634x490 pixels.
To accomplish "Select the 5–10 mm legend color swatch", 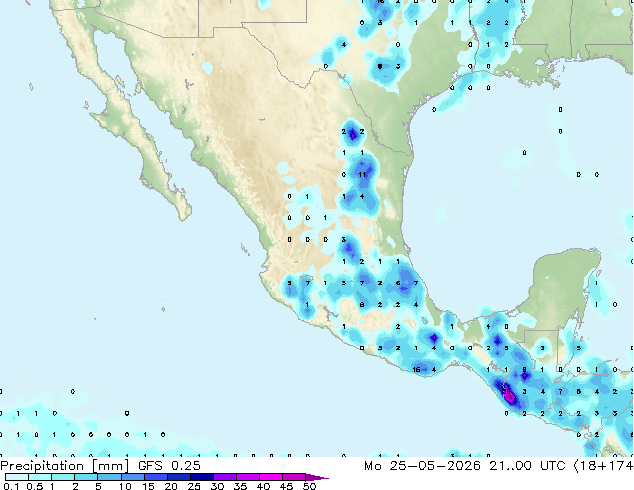I will click(x=109, y=477).
